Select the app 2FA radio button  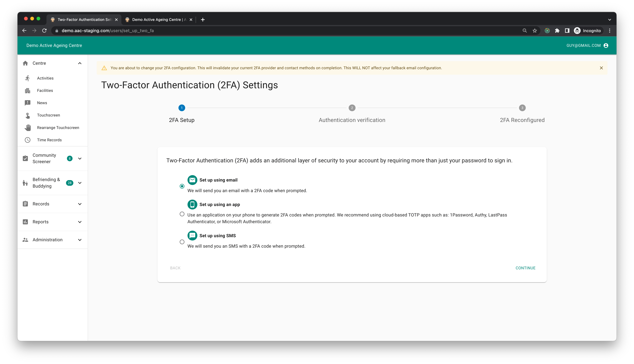pos(182,214)
